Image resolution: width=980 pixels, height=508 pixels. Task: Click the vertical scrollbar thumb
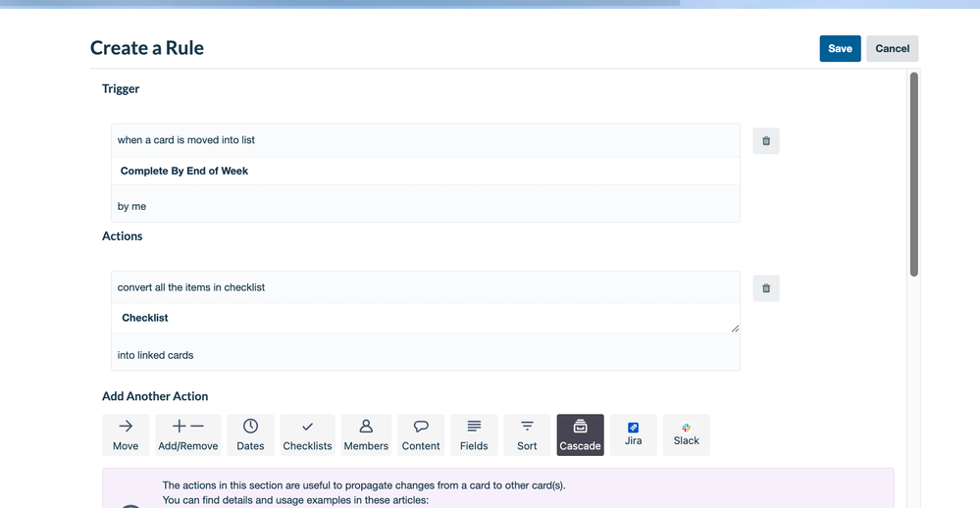coord(913,175)
